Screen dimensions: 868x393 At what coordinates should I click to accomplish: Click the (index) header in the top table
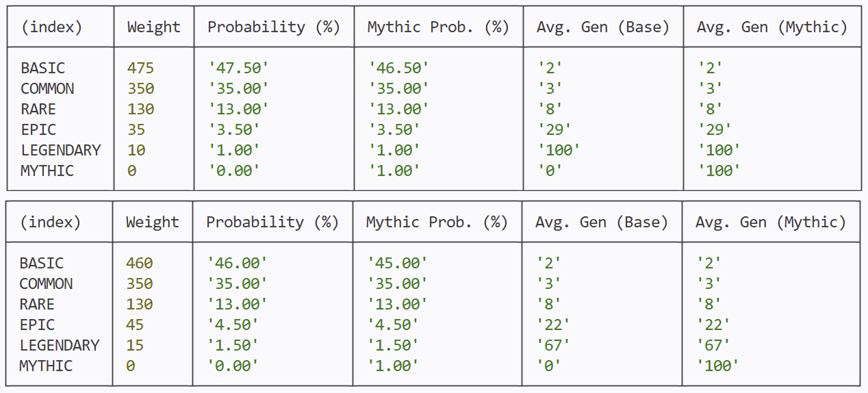(x=52, y=27)
